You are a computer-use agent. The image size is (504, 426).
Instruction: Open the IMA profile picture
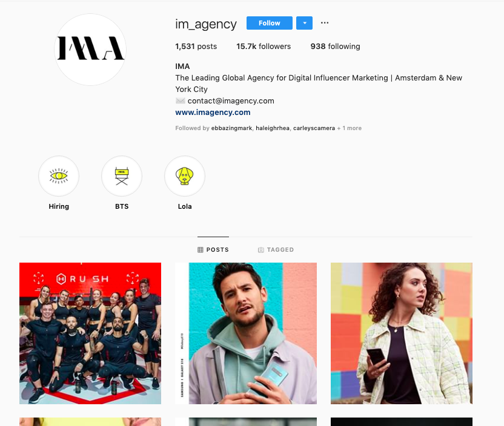90,50
